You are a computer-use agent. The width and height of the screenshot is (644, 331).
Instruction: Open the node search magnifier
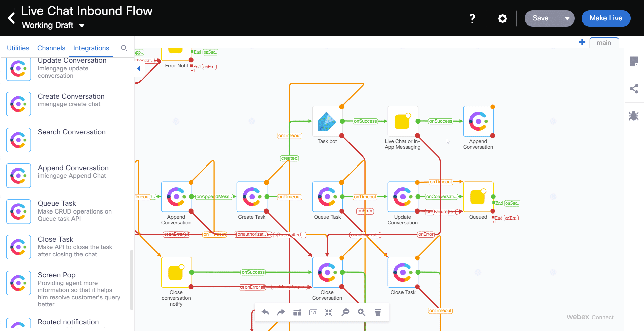tap(124, 48)
